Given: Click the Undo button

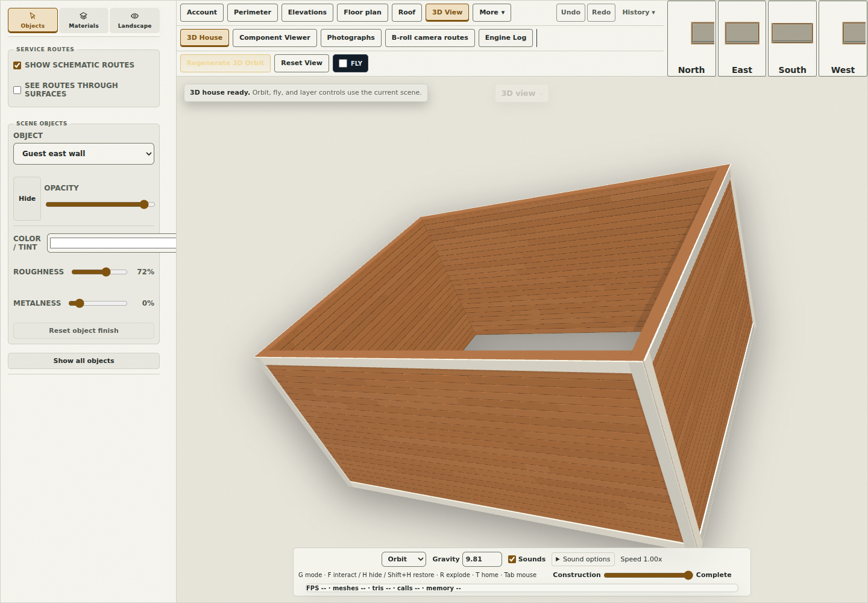Looking at the screenshot, I should point(571,13).
